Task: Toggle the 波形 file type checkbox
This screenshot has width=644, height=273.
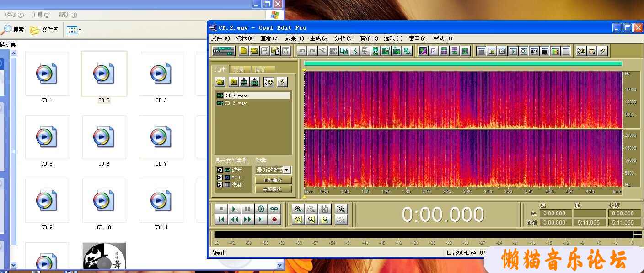Action: tap(220, 170)
